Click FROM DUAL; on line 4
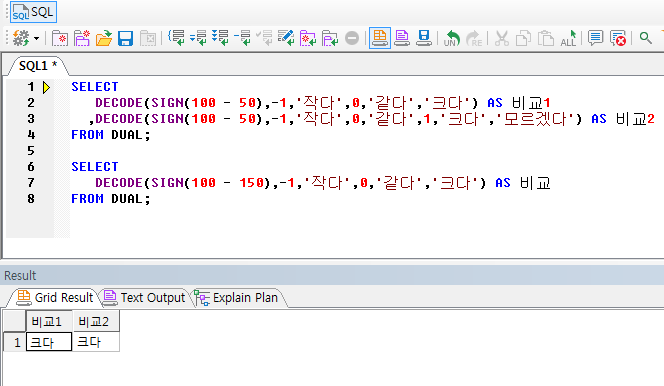The image size is (664, 386). [x=111, y=135]
